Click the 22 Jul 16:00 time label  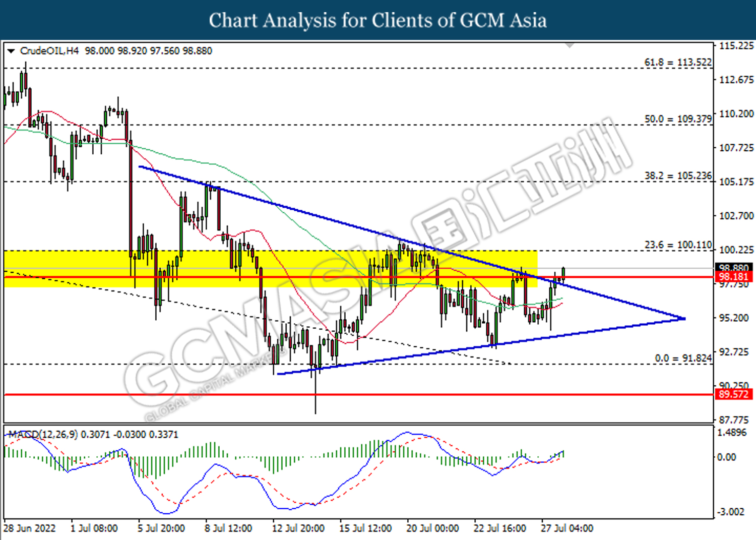click(499, 528)
